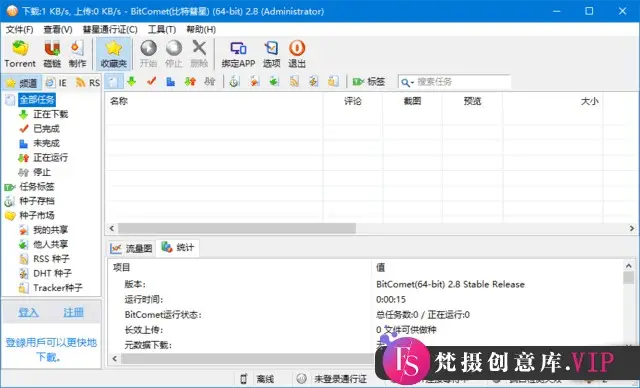The width and height of the screenshot is (640, 388).
Task: Select RSS 种子 in the sidebar tree
Action: click(51, 259)
